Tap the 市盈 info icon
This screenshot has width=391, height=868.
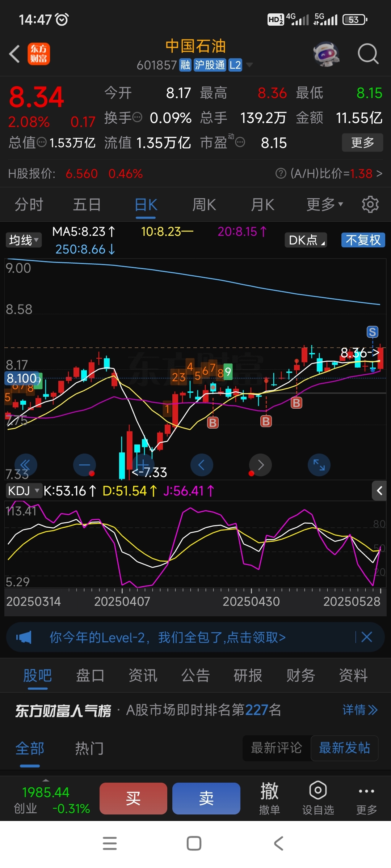click(x=240, y=142)
